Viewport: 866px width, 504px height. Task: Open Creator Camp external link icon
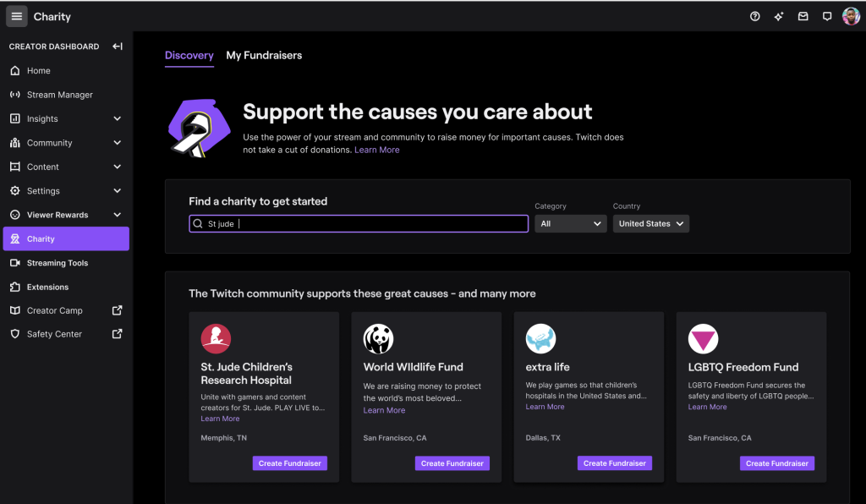117,310
